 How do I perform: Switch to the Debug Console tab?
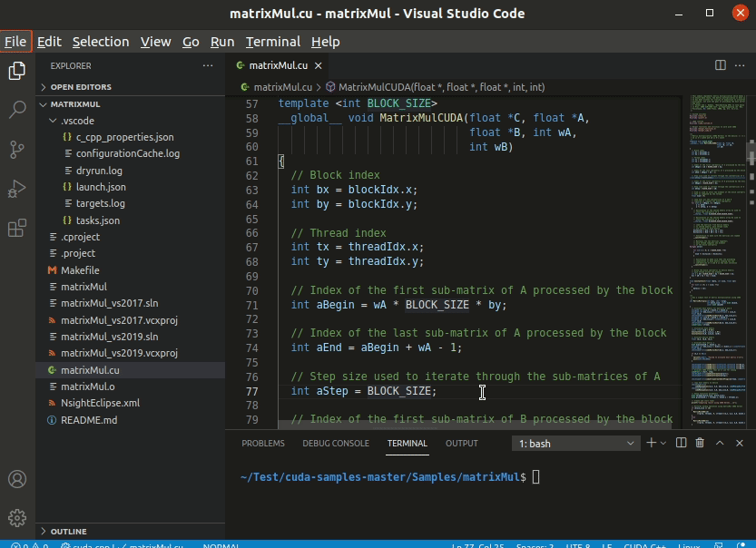click(x=336, y=444)
